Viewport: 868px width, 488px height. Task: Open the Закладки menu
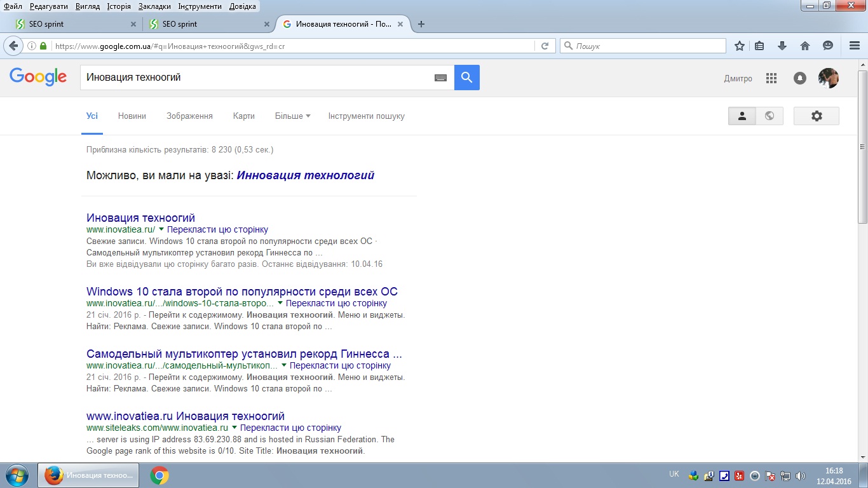coord(154,6)
